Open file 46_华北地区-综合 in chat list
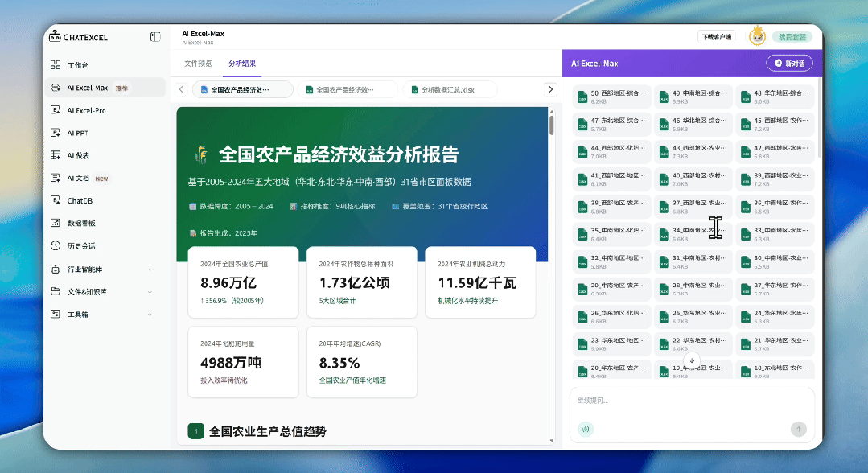The height and width of the screenshot is (473, 868). click(x=693, y=124)
